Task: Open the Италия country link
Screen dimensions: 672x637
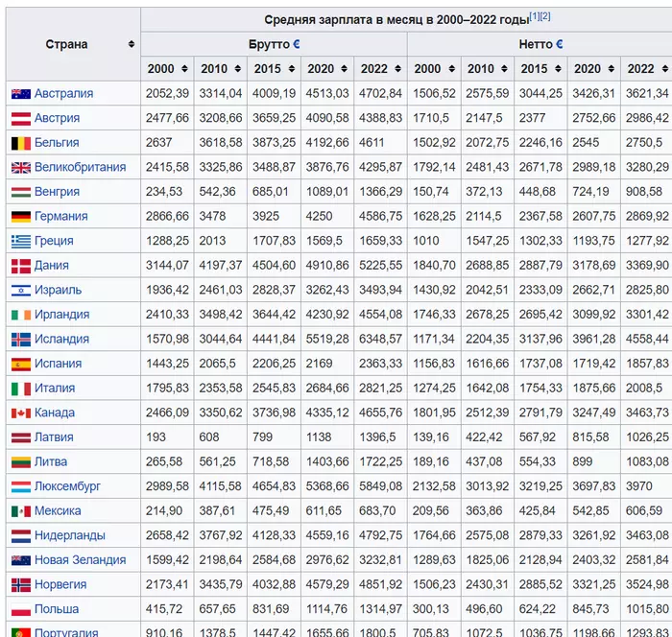Action: 55,389
